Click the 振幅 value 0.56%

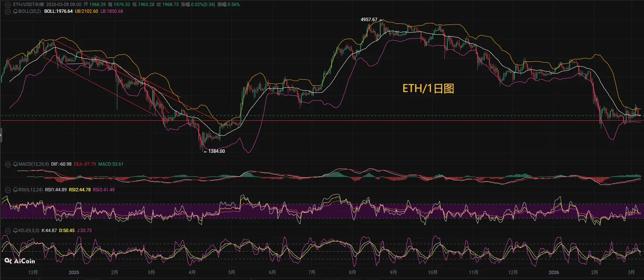[x=234, y=5]
